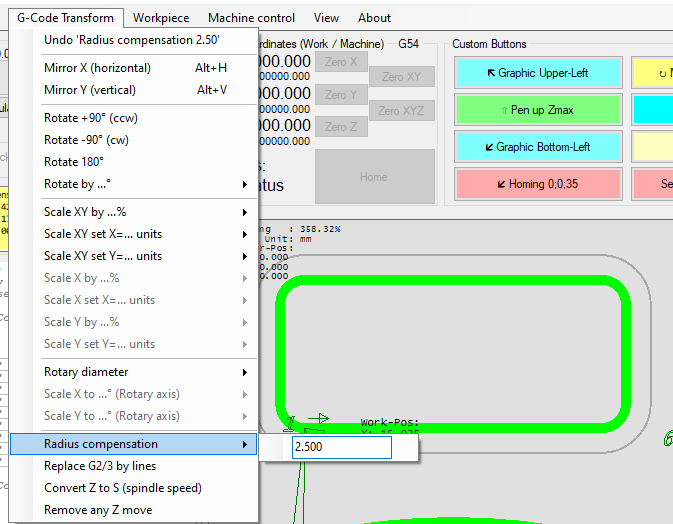Screen dimensions: 673x524
Task: Open the Workpiece menu
Action: pos(162,18)
